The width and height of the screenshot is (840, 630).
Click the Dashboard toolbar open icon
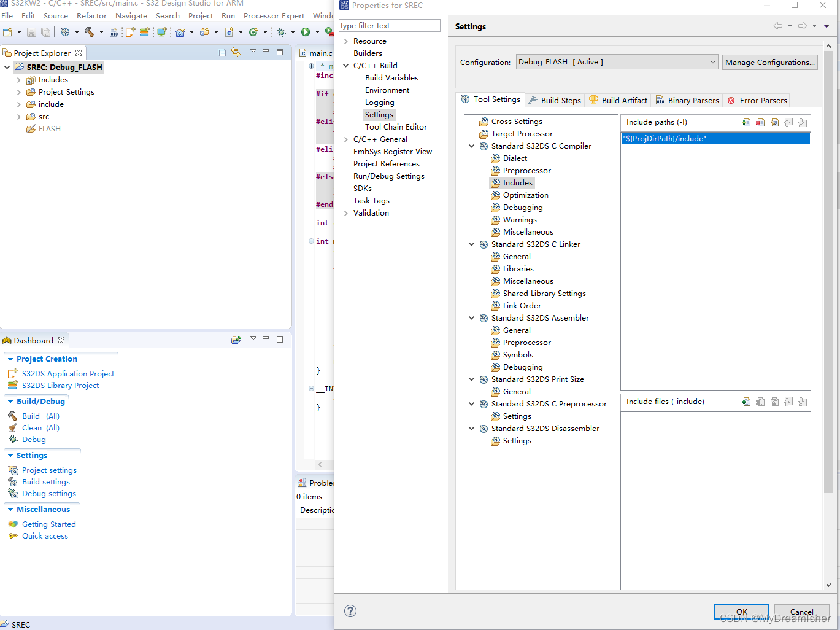tap(236, 340)
